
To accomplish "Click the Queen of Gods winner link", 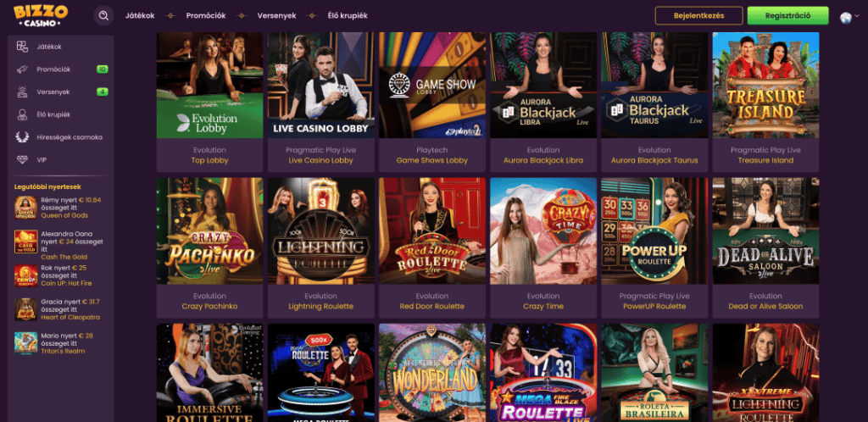I will pyautogui.click(x=64, y=216).
